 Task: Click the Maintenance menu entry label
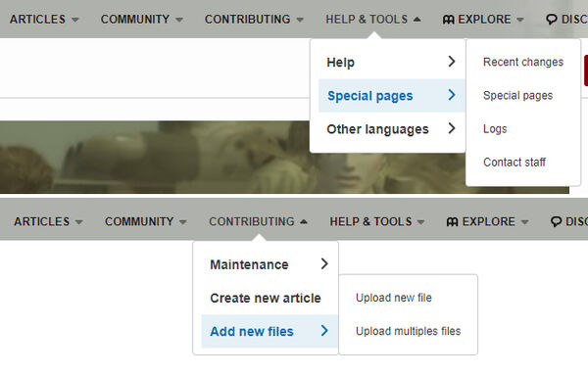249,265
